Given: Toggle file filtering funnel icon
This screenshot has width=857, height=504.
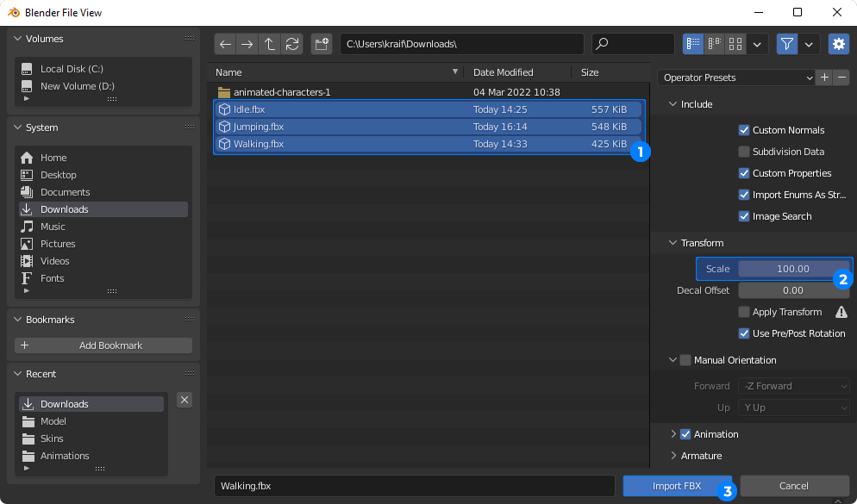Looking at the screenshot, I should 787,44.
